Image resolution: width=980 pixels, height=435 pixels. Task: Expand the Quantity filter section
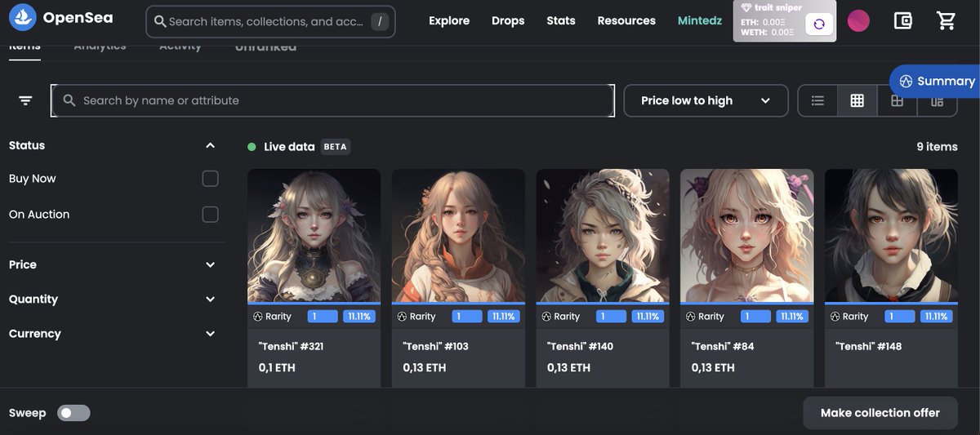click(x=210, y=300)
